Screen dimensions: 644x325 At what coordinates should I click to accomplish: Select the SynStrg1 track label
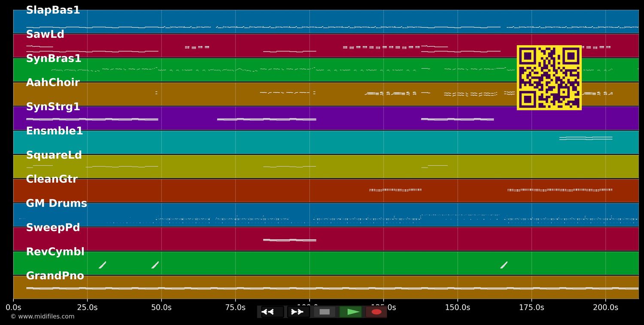click(53, 107)
